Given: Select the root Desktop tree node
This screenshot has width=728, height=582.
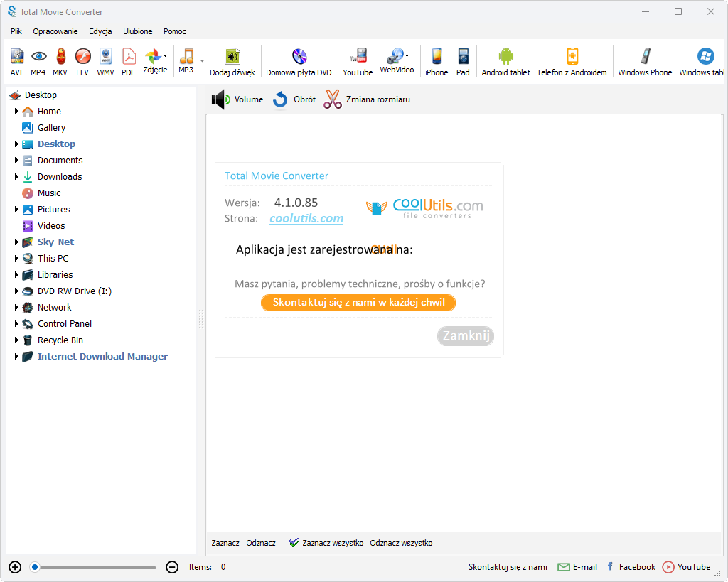Looking at the screenshot, I should click(x=33, y=95).
